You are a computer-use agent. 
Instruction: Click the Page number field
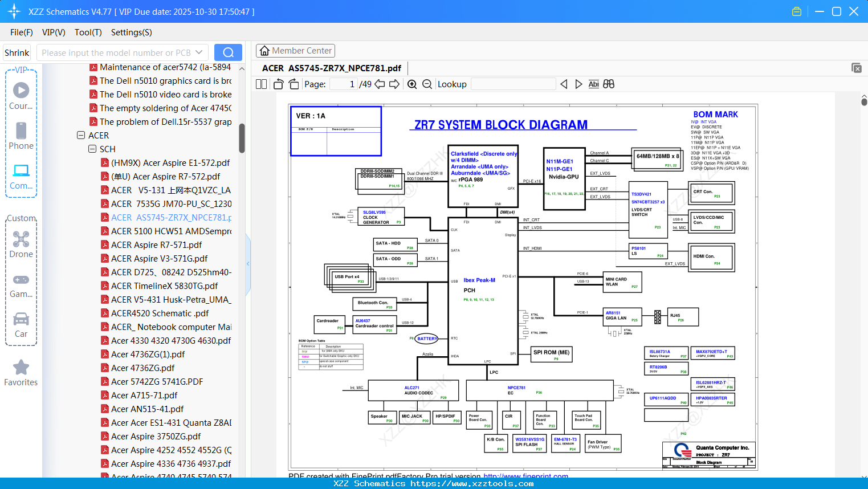point(344,84)
